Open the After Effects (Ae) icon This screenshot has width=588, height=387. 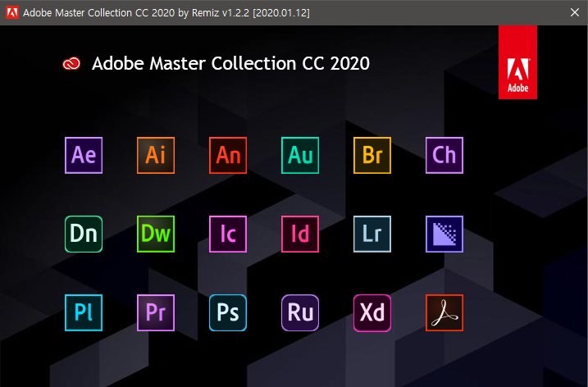tap(84, 155)
